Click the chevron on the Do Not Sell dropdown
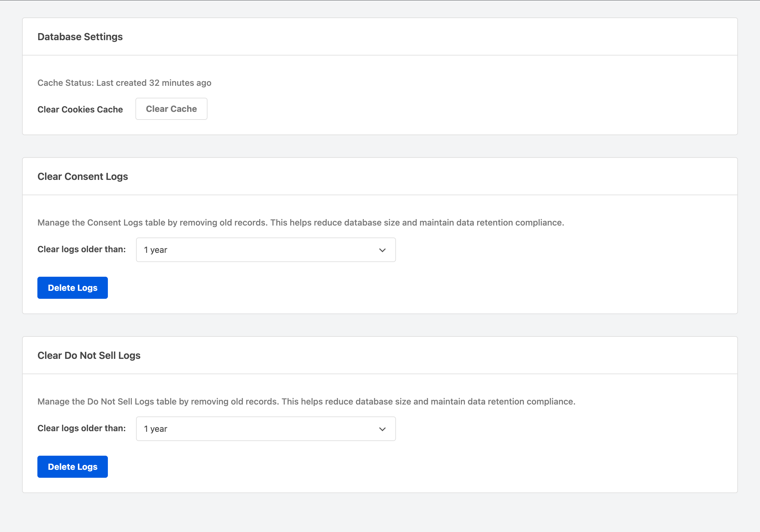 click(x=382, y=428)
